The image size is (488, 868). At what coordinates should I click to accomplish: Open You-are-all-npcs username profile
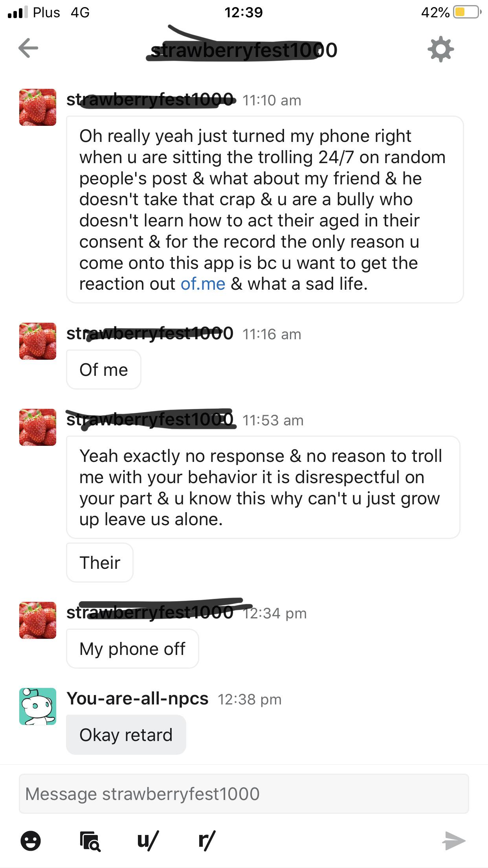click(138, 699)
